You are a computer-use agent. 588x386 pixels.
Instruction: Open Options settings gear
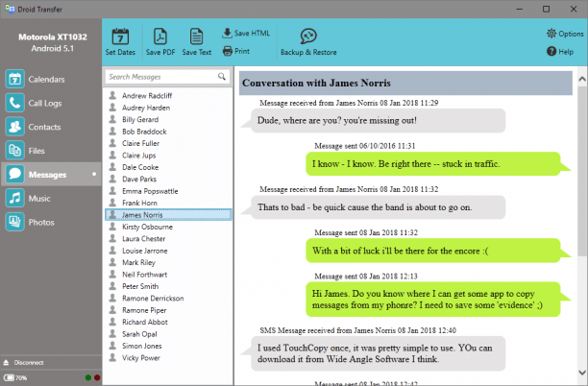565,34
